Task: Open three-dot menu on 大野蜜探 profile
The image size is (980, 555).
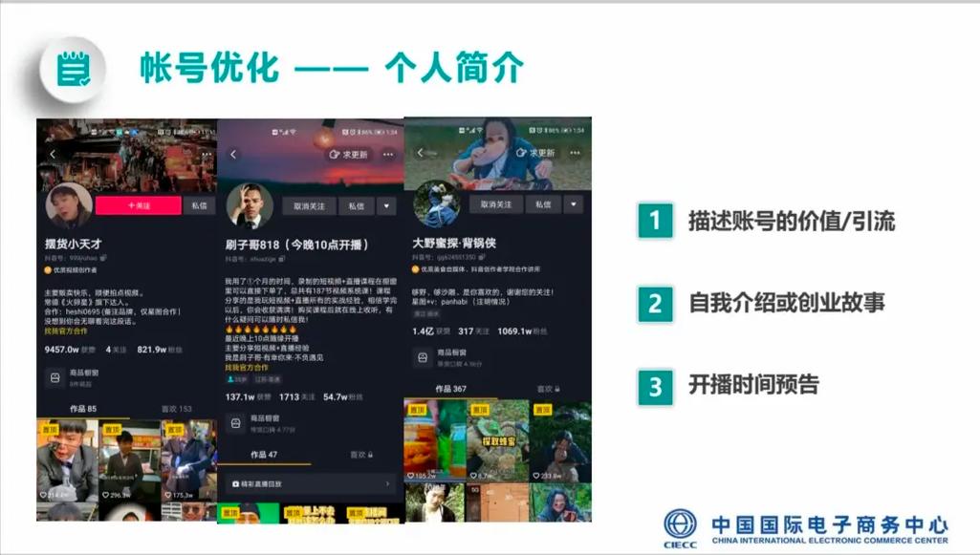Action: pyautogui.click(x=577, y=153)
